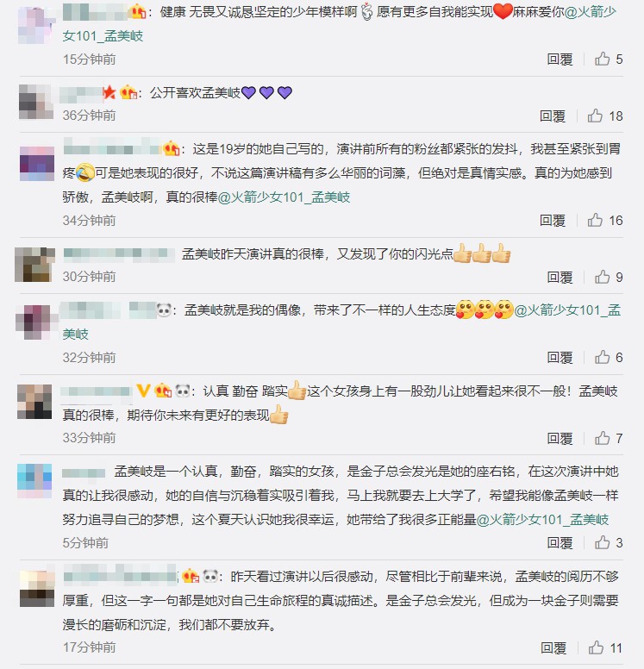Image resolution: width=644 pixels, height=669 pixels.
Task: Reply to the comment posted 5分钟前
Action: 560,543
